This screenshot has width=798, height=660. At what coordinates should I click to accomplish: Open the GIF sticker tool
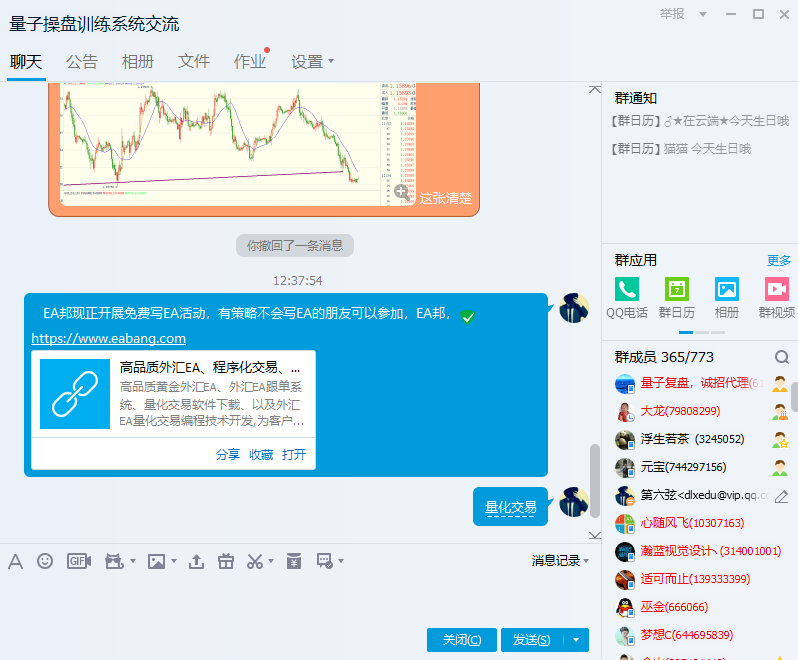pos(79,561)
